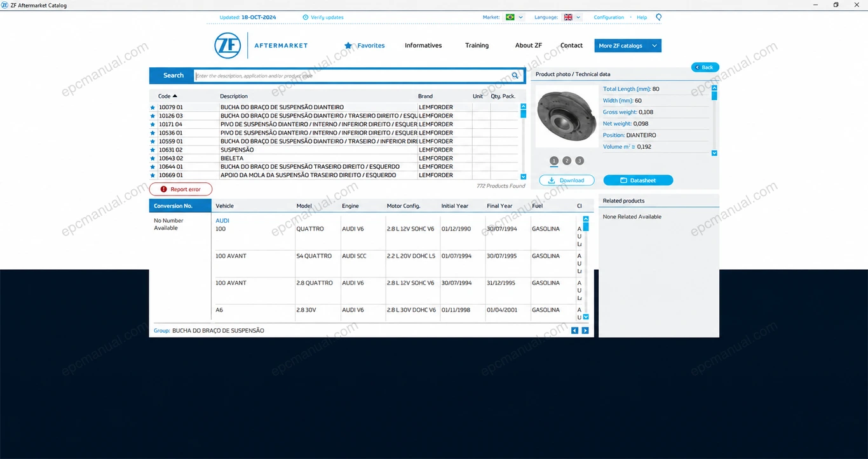Click the ZF logo

227,45
